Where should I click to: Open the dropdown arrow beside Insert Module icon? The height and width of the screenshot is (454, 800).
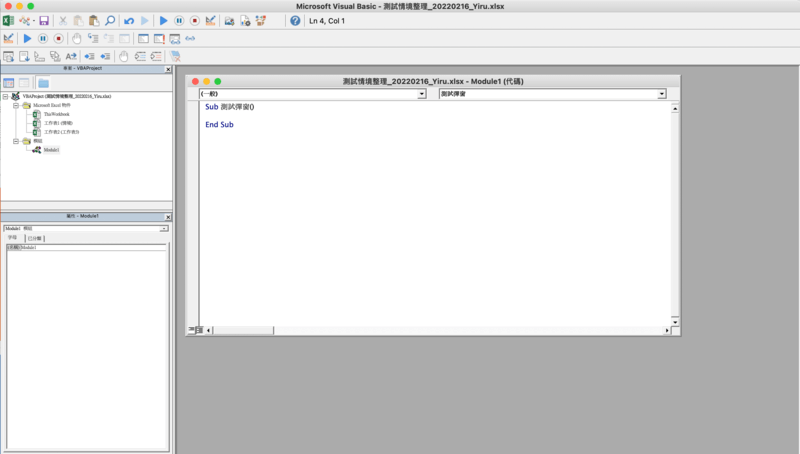(34, 21)
